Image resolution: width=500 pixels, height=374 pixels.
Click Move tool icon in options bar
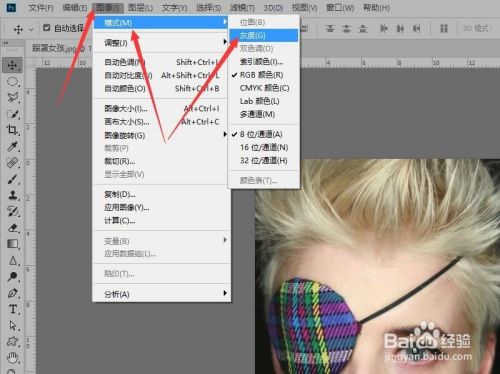coord(18,29)
